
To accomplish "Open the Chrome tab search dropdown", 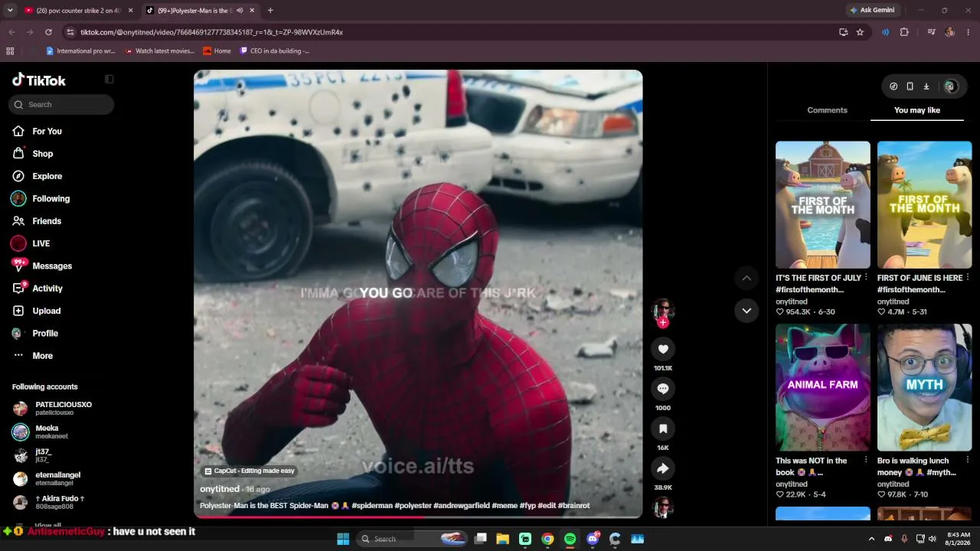I will point(10,10).
